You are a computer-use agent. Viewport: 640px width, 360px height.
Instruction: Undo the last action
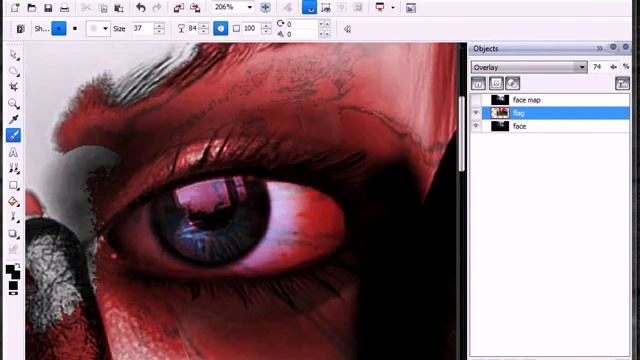141,7
